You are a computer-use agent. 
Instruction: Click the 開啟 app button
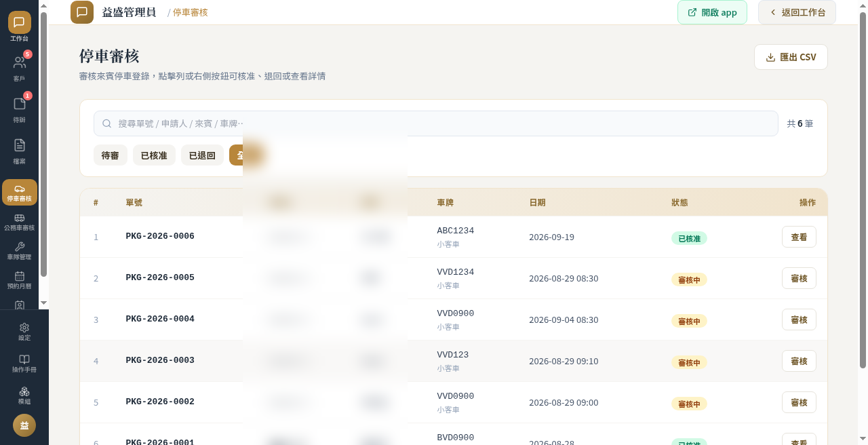(x=712, y=12)
